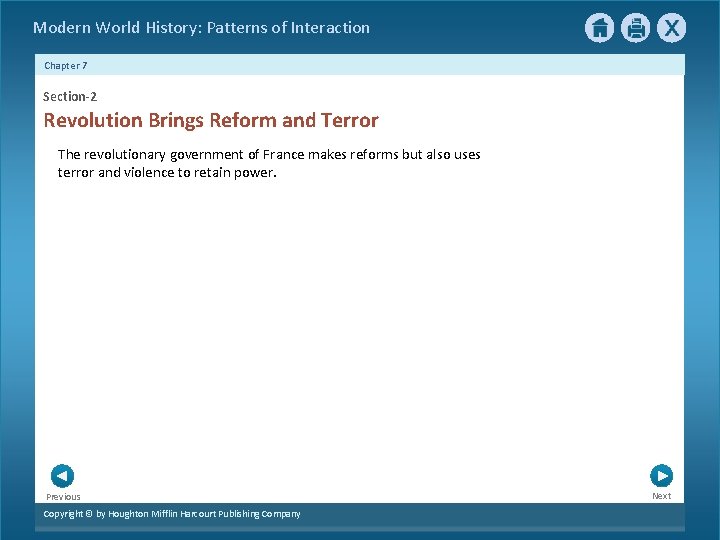Click the paragraph about the revolutionary government of France

pyautogui.click(x=269, y=163)
